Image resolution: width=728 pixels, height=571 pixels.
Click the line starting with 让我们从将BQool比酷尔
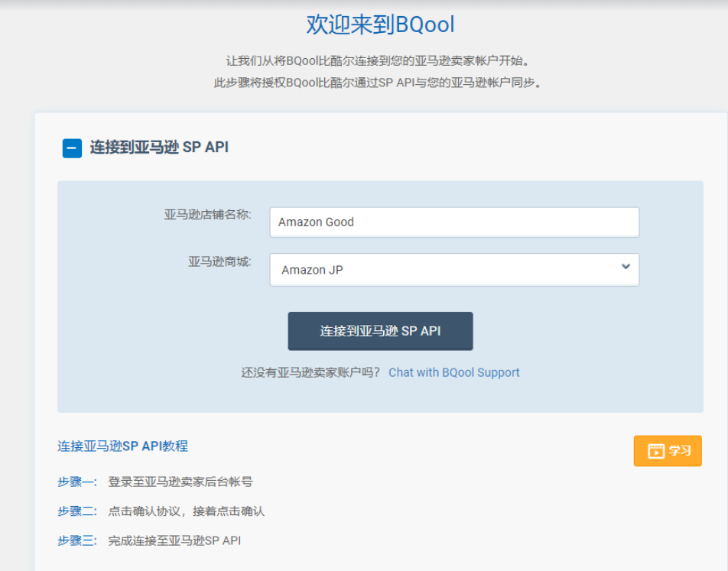(x=378, y=61)
